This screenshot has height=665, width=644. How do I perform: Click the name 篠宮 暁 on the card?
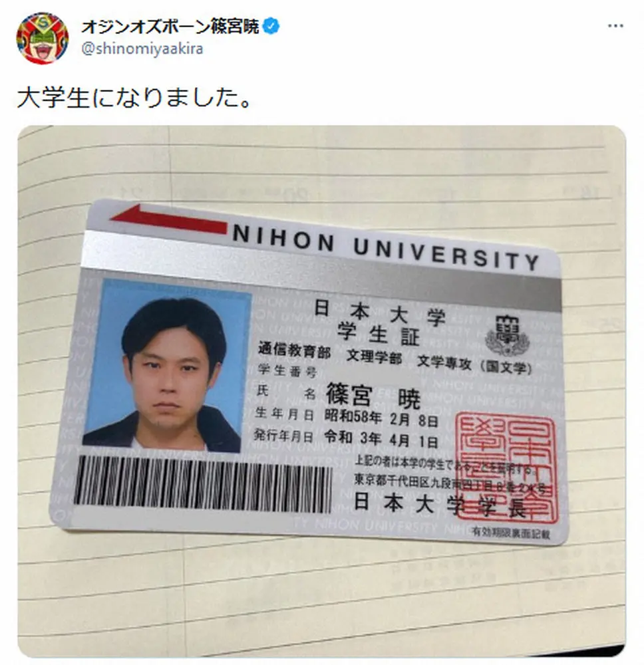pos(373,397)
